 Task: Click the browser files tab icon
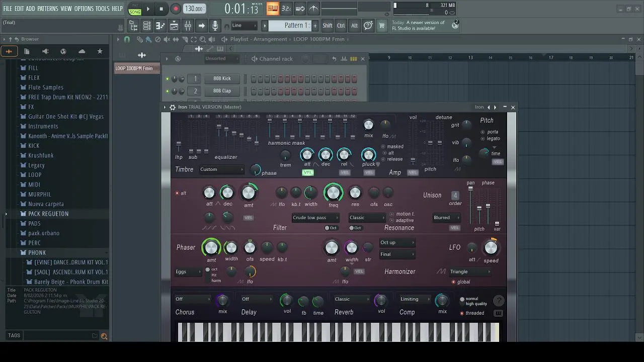click(x=27, y=51)
